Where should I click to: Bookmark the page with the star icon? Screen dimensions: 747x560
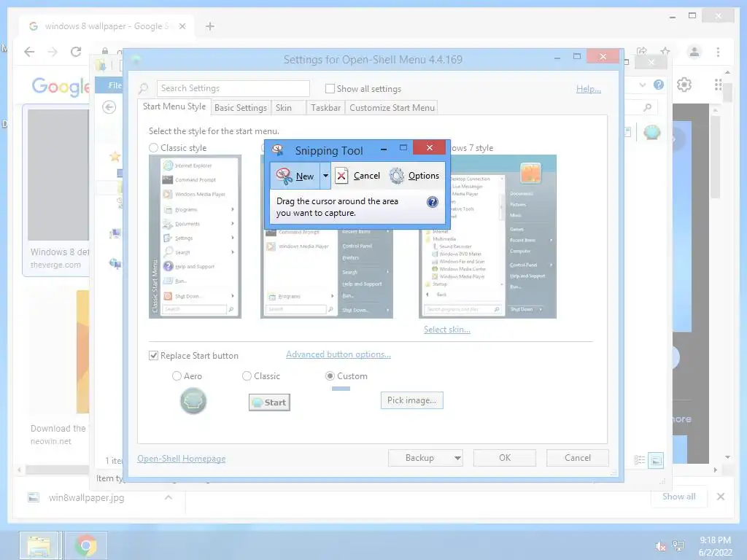(x=665, y=51)
